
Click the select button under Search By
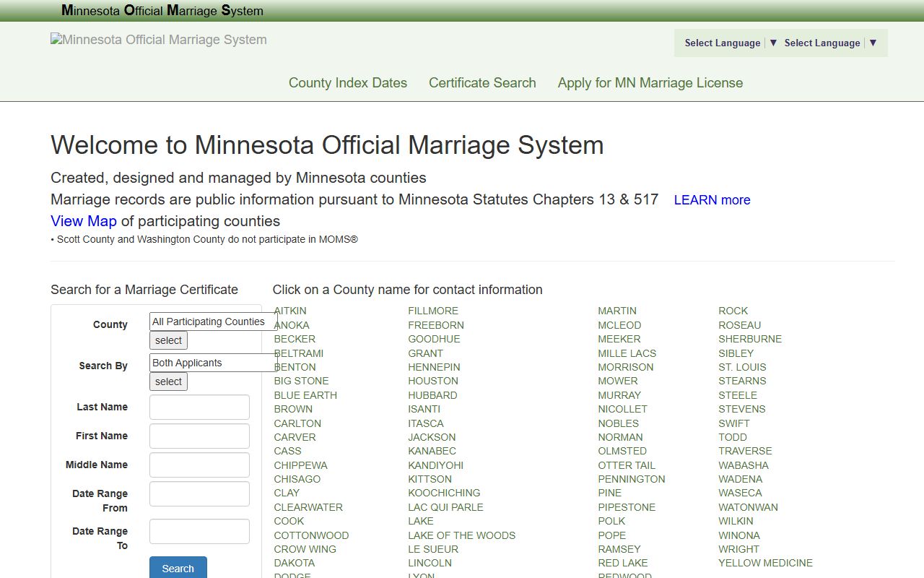click(168, 381)
